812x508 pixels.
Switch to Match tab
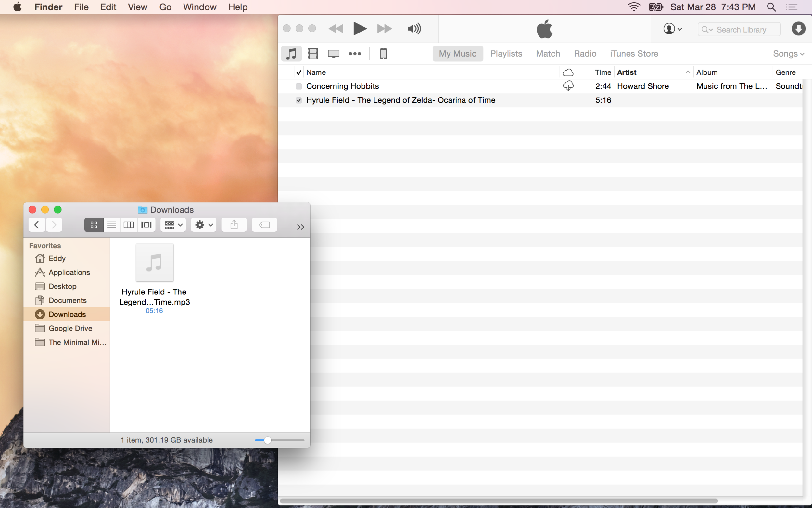tap(548, 53)
